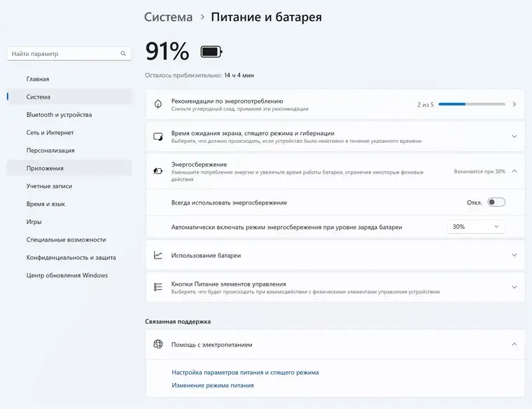Click the search magnifier icon
Image resolution: width=532 pixels, height=409 pixels.
[x=124, y=54]
